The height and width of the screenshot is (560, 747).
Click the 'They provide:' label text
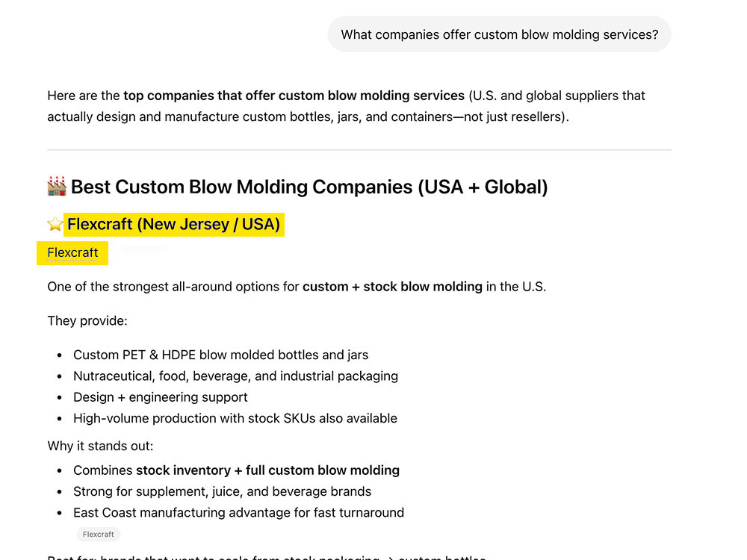click(87, 320)
